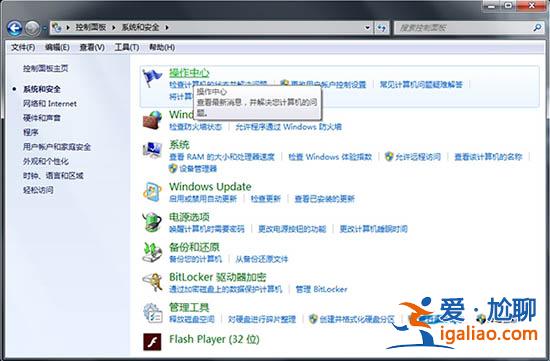The image size is (550, 361).
Task: Select 硬件和声音 in sidebar
Action: click(42, 118)
